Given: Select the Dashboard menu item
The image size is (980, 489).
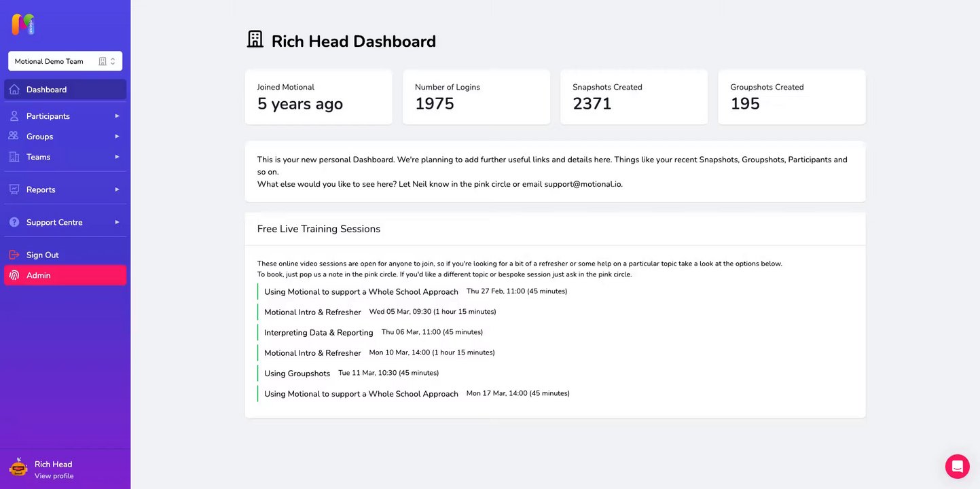Looking at the screenshot, I should [x=46, y=90].
